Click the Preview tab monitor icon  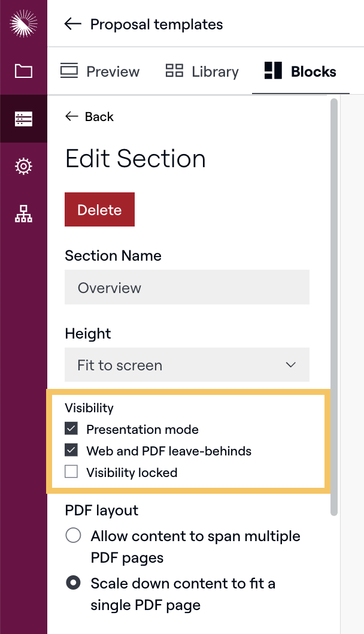pos(69,71)
